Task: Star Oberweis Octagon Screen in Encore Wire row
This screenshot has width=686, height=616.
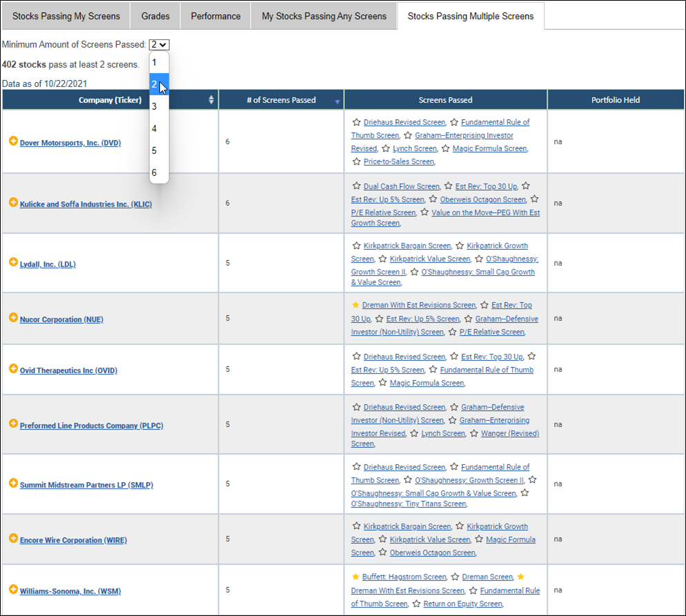Action: (383, 552)
